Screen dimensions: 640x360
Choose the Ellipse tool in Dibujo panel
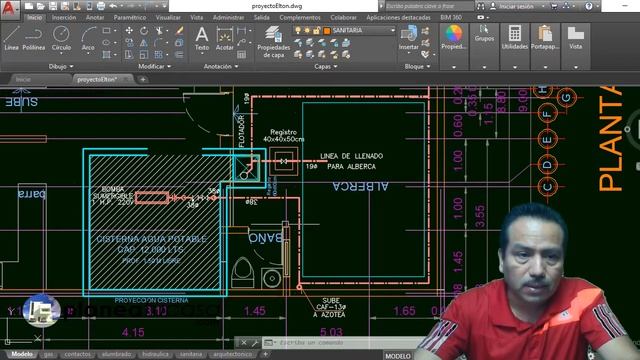[x=107, y=42]
